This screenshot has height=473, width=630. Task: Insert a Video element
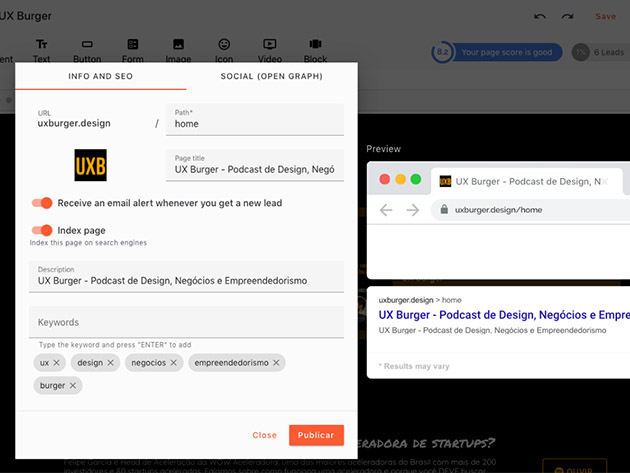pyautogui.click(x=270, y=51)
